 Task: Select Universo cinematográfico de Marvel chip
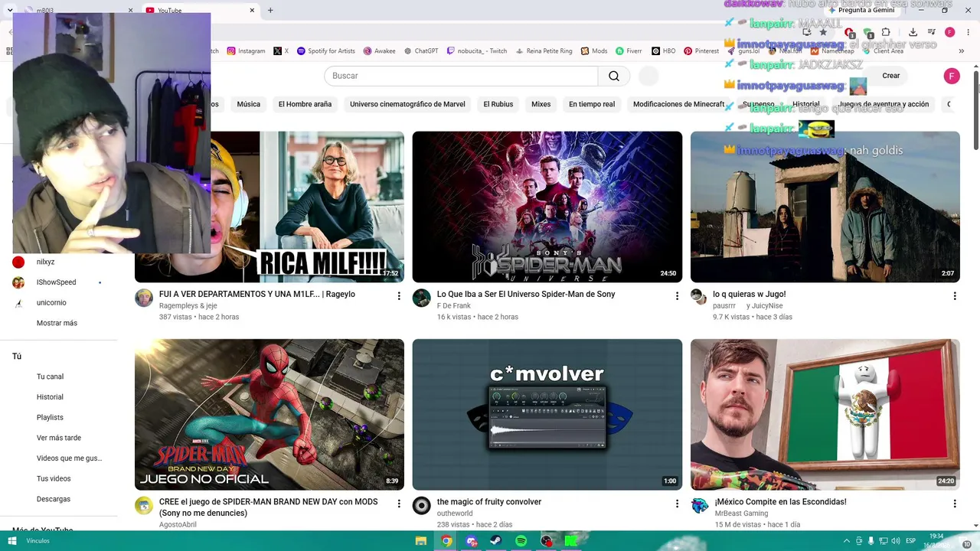(407, 104)
